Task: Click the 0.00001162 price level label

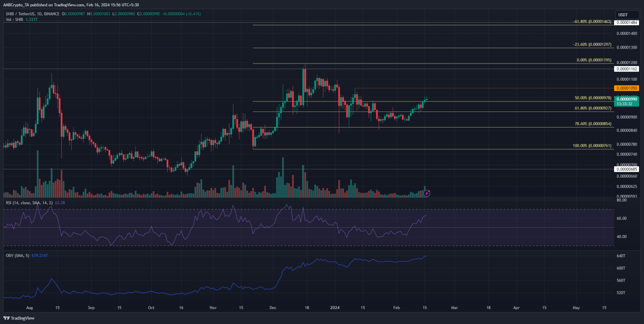Action: (x=626, y=68)
